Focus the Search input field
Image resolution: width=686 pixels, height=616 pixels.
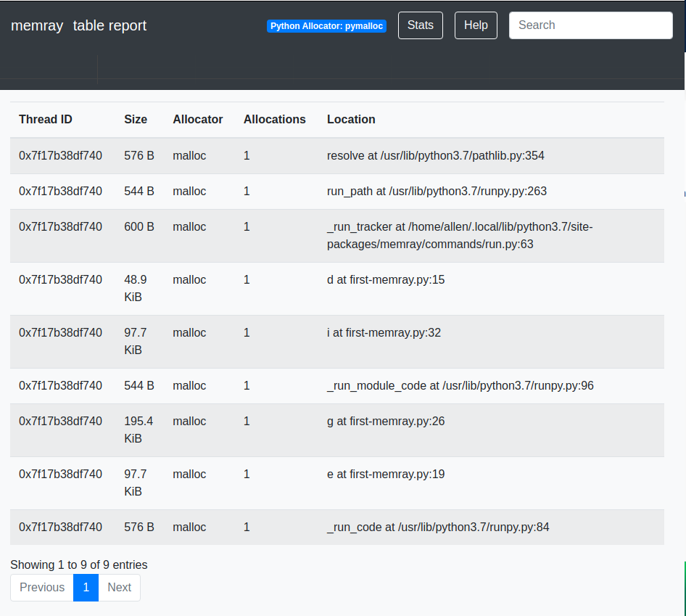[x=590, y=25]
